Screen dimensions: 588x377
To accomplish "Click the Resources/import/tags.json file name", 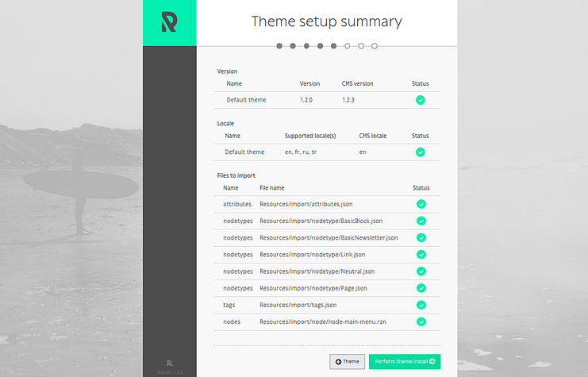I will (x=298, y=305).
